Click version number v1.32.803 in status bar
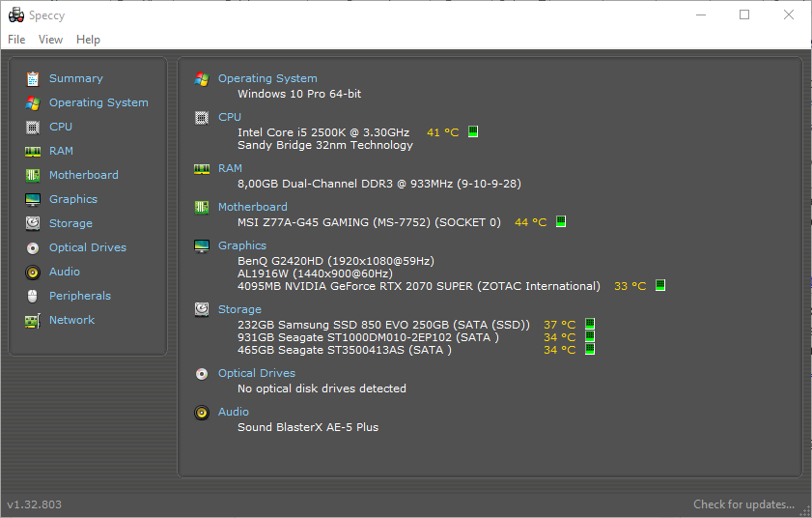The height and width of the screenshot is (518, 812). click(x=34, y=504)
